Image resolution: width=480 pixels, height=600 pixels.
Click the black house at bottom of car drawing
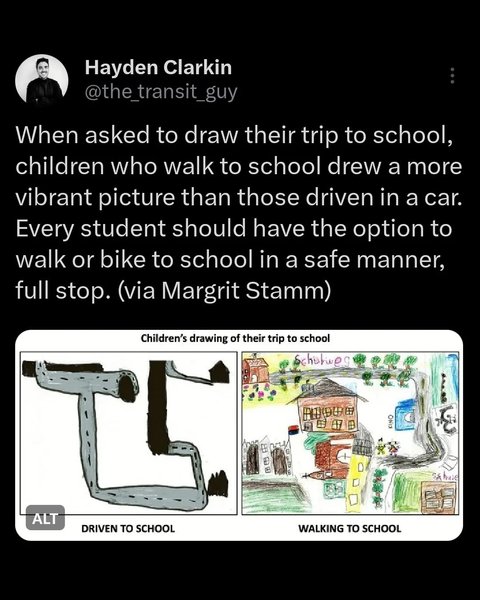(217, 484)
